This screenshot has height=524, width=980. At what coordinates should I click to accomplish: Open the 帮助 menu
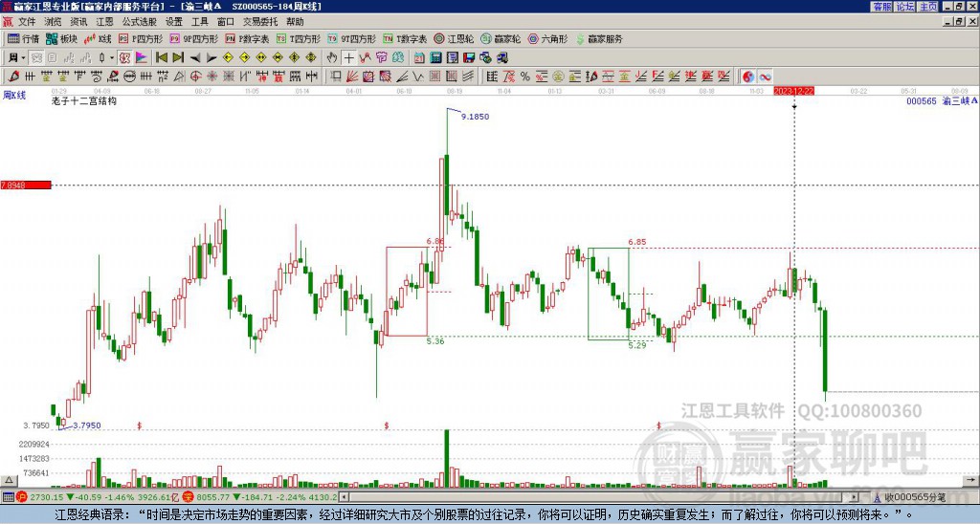(x=295, y=22)
